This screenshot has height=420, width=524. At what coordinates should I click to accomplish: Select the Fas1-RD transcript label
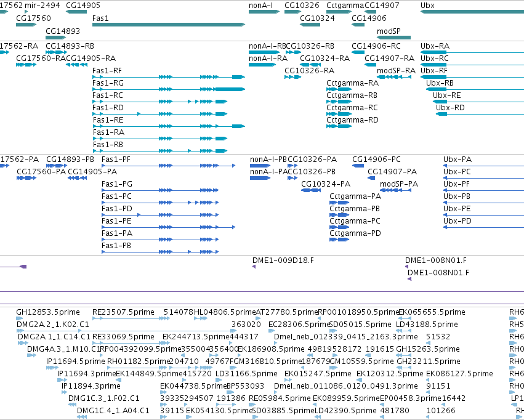108,108
